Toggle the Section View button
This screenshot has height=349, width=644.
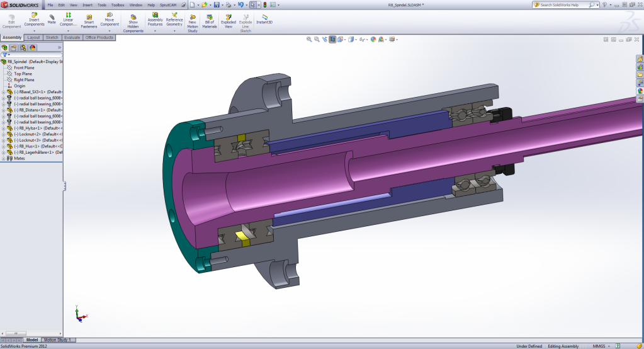pos(332,40)
